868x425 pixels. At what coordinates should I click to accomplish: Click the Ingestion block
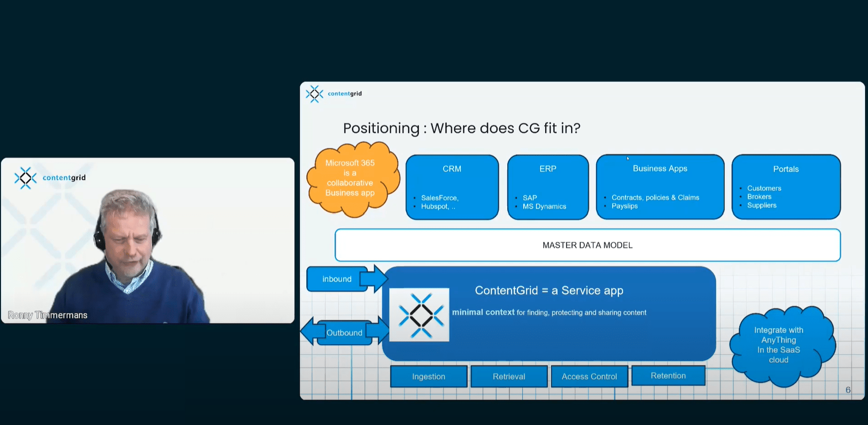click(x=429, y=377)
